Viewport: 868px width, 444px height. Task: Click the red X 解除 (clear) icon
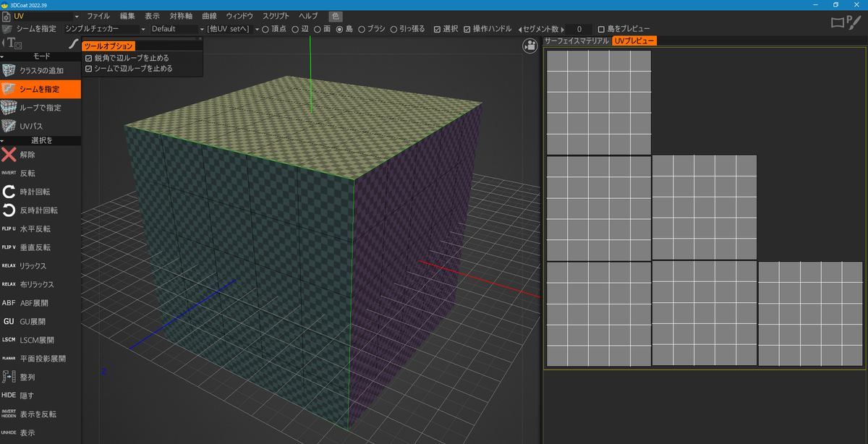pyautogui.click(x=9, y=154)
